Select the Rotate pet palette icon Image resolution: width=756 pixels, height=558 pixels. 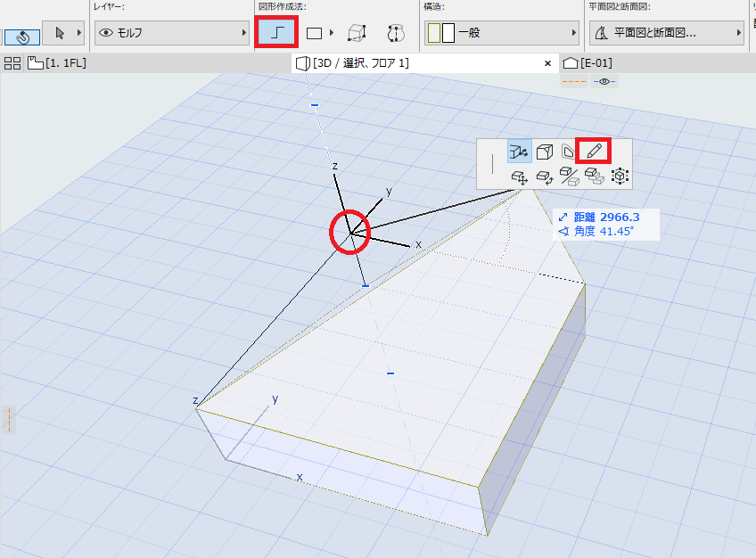coord(545,176)
